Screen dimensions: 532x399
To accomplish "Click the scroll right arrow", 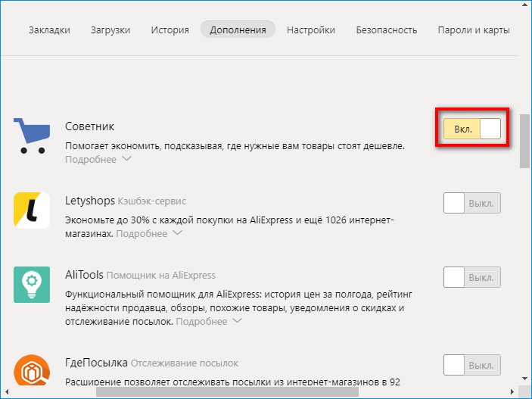I will [x=513, y=392].
